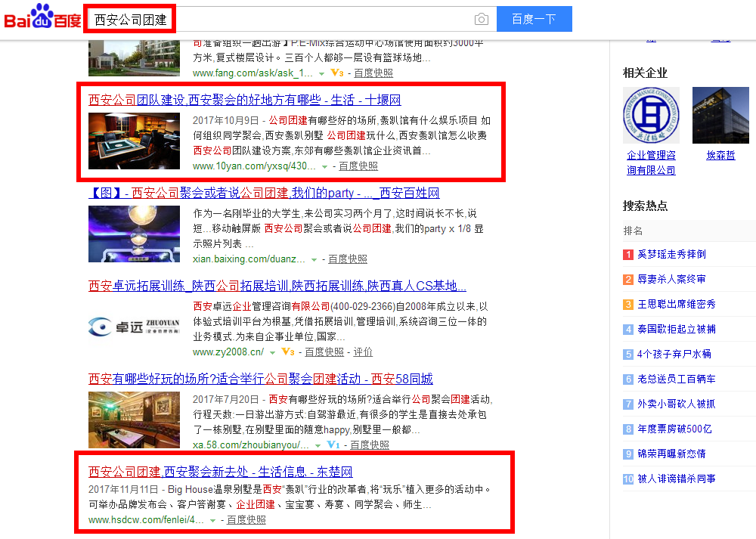Click the round blue seal company logo

(x=651, y=115)
